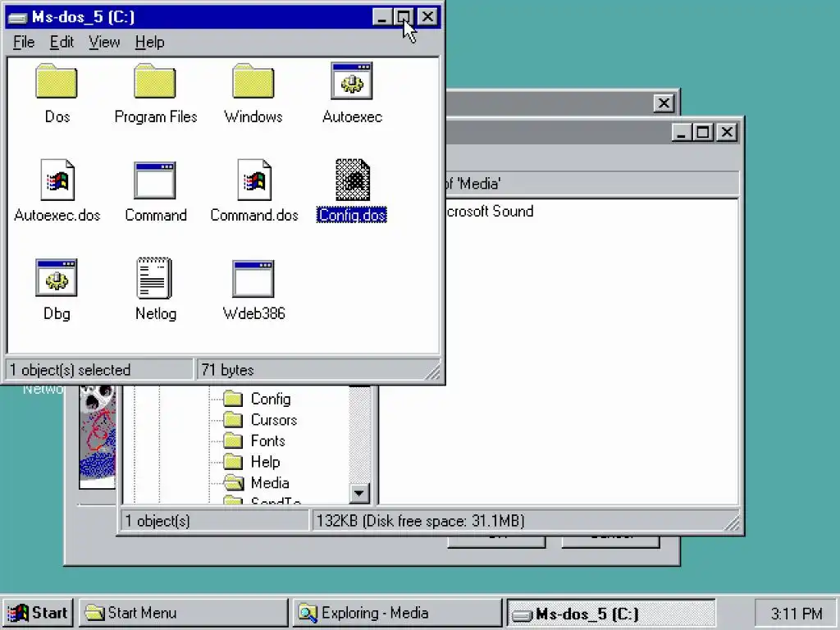Minimize the Ms-dos_5 (C:) window
This screenshot has width=840, height=630.
click(x=382, y=17)
